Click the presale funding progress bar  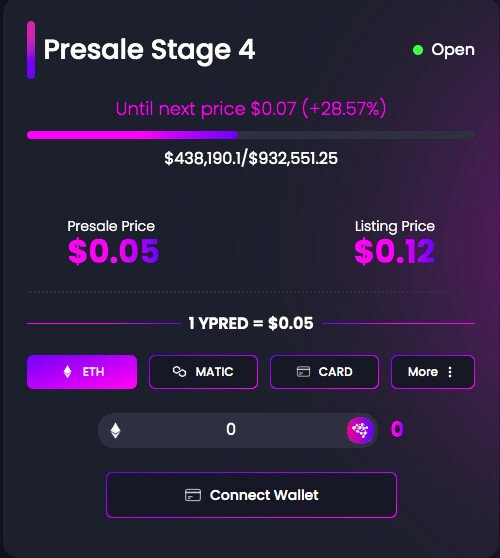coord(251,135)
